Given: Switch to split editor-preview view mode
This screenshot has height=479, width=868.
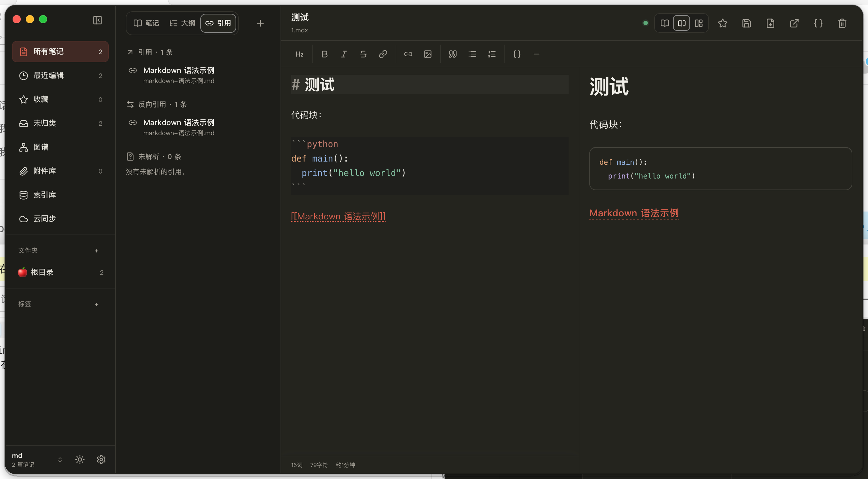Looking at the screenshot, I should 681,23.
